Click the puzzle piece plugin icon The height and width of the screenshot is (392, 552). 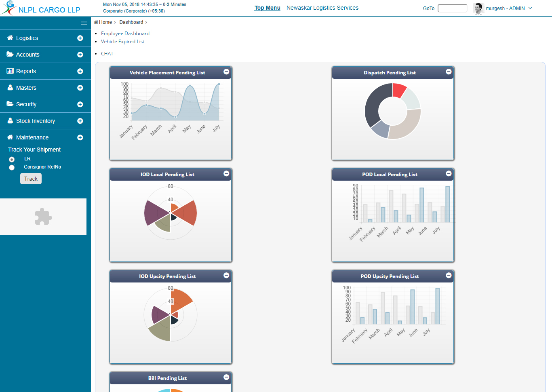tap(43, 217)
